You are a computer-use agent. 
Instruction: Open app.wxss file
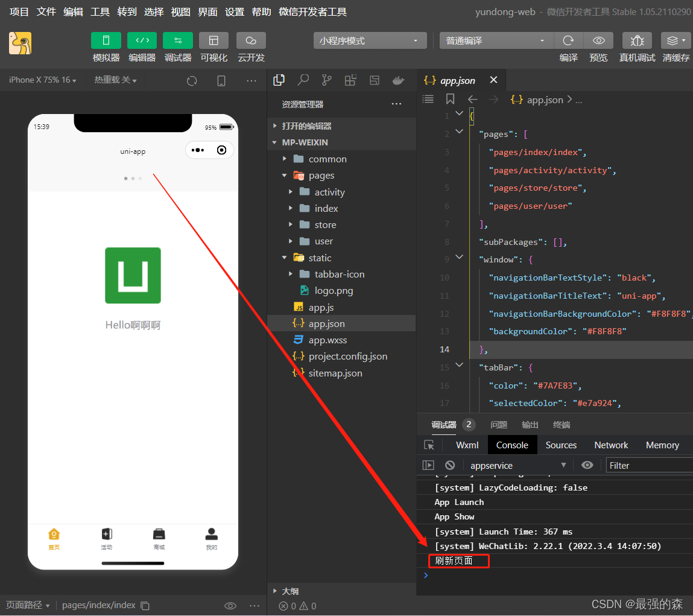pyautogui.click(x=341, y=340)
